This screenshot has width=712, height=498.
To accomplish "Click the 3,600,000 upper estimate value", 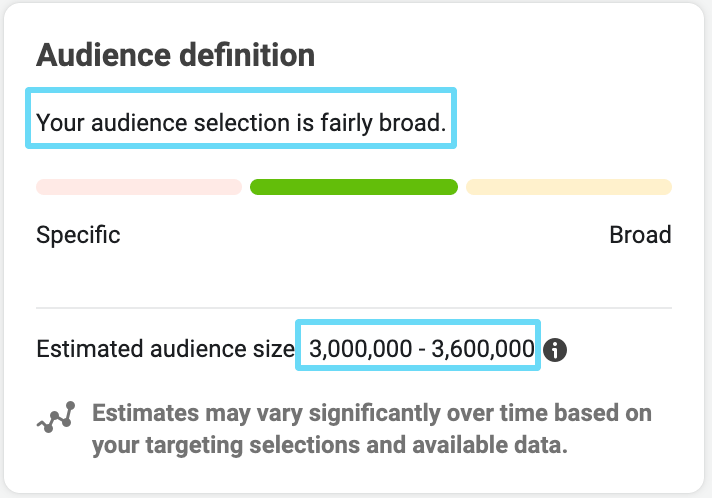I will [x=483, y=349].
